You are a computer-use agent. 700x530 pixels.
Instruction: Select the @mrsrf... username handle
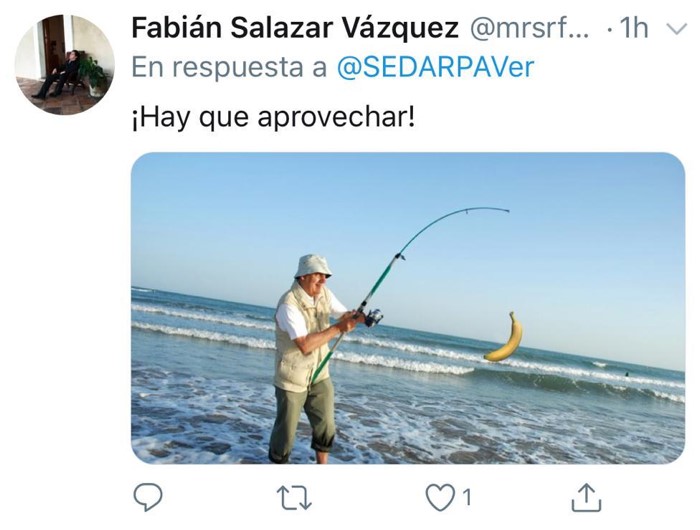[529, 29]
